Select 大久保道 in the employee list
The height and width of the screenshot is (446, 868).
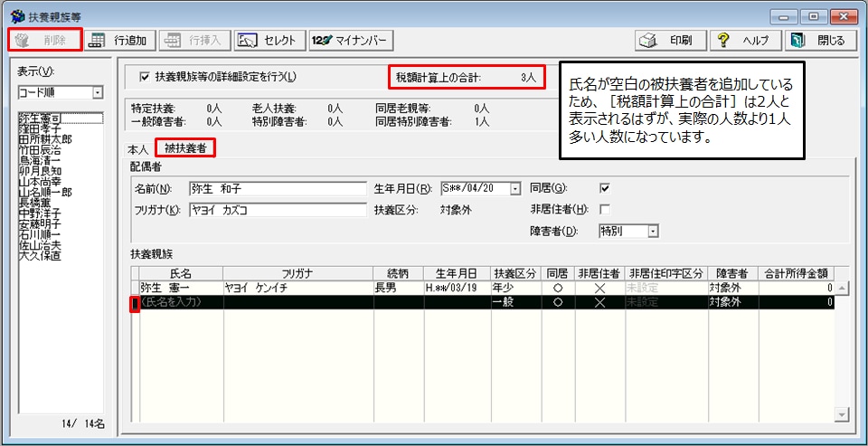(x=41, y=256)
